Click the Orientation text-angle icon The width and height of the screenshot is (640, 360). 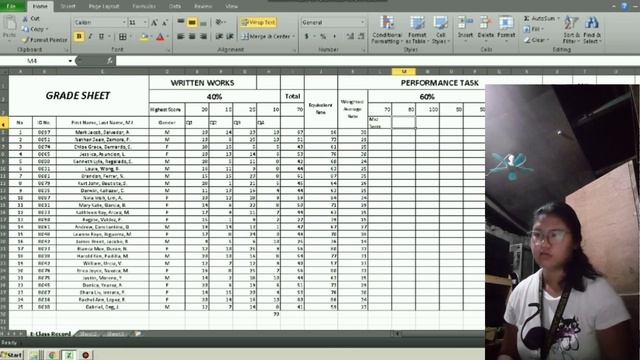coord(219,22)
